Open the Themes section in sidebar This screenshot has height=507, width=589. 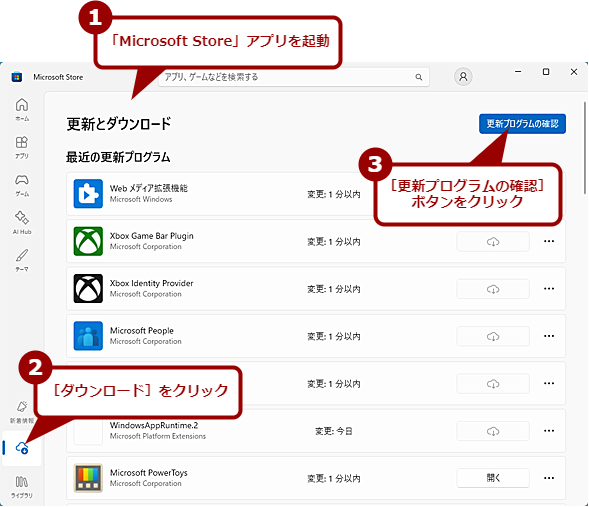coord(22,260)
